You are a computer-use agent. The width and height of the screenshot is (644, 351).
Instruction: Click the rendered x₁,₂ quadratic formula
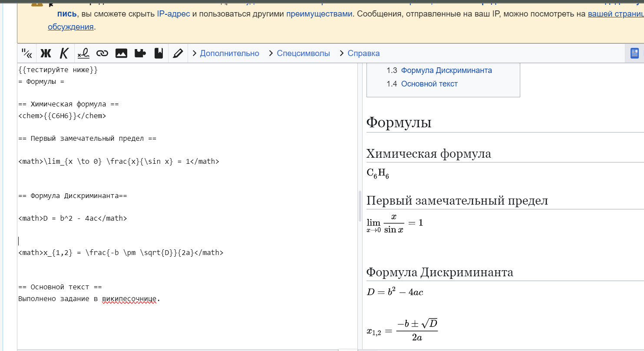pyautogui.click(x=402, y=330)
